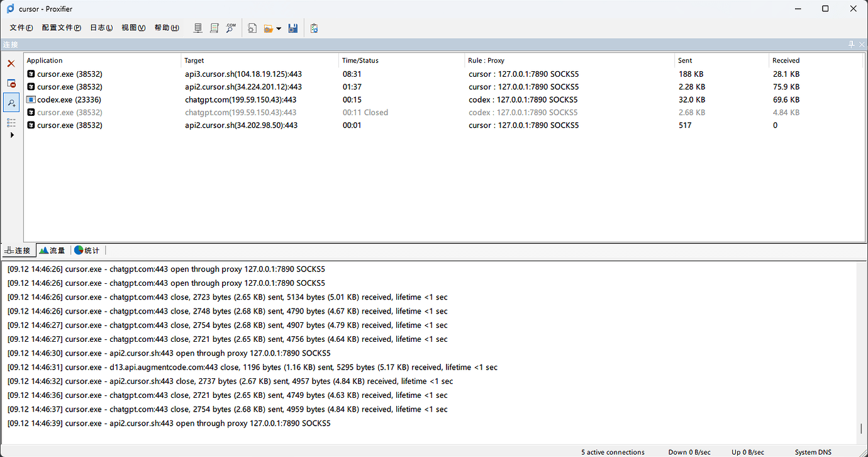Click the red X terminate connection icon

(x=11, y=64)
